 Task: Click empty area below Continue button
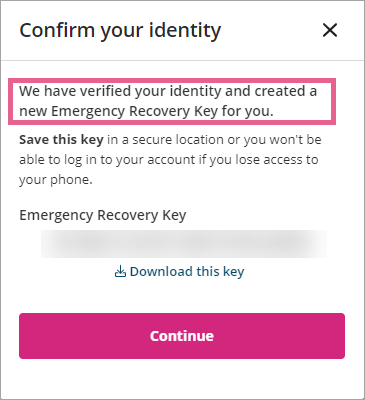182,378
